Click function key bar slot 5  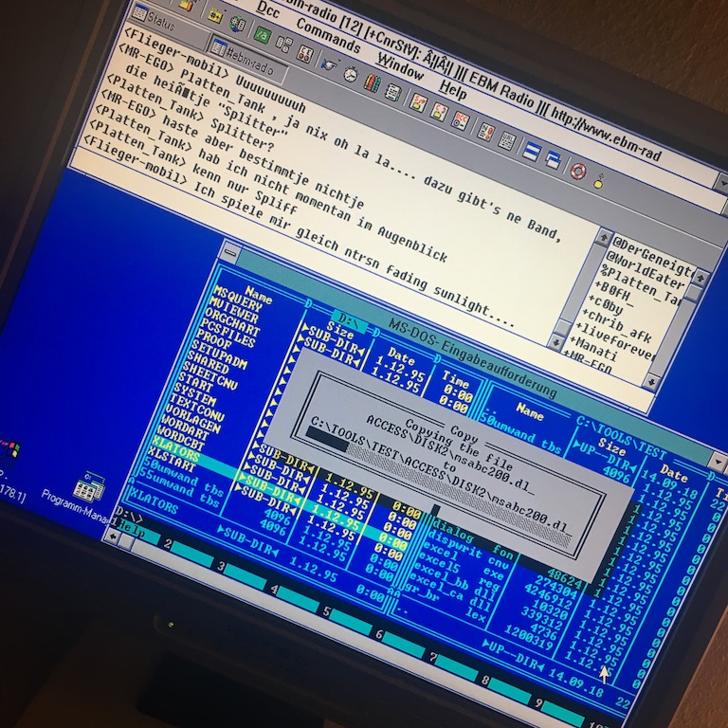pyautogui.click(x=347, y=621)
